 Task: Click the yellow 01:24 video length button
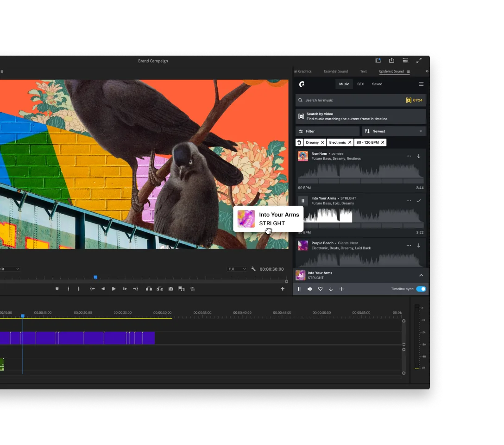[x=414, y=100]
